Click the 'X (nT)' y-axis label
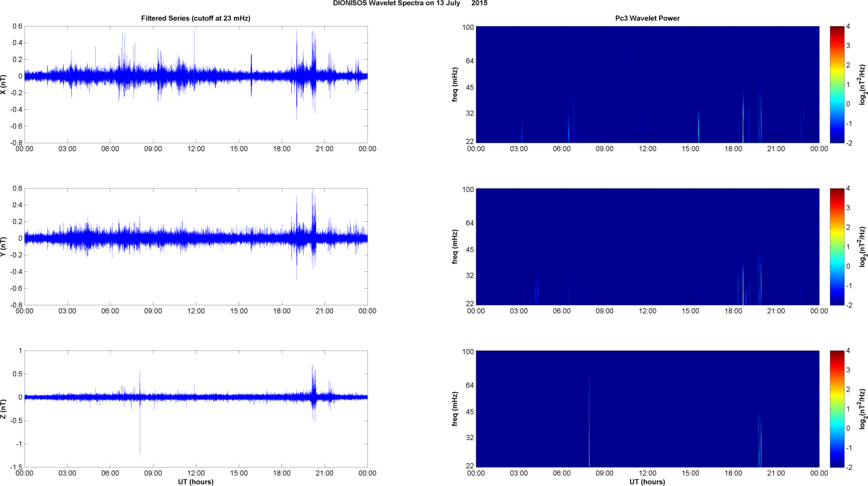The image size is (868, 486). click(4, 84)
